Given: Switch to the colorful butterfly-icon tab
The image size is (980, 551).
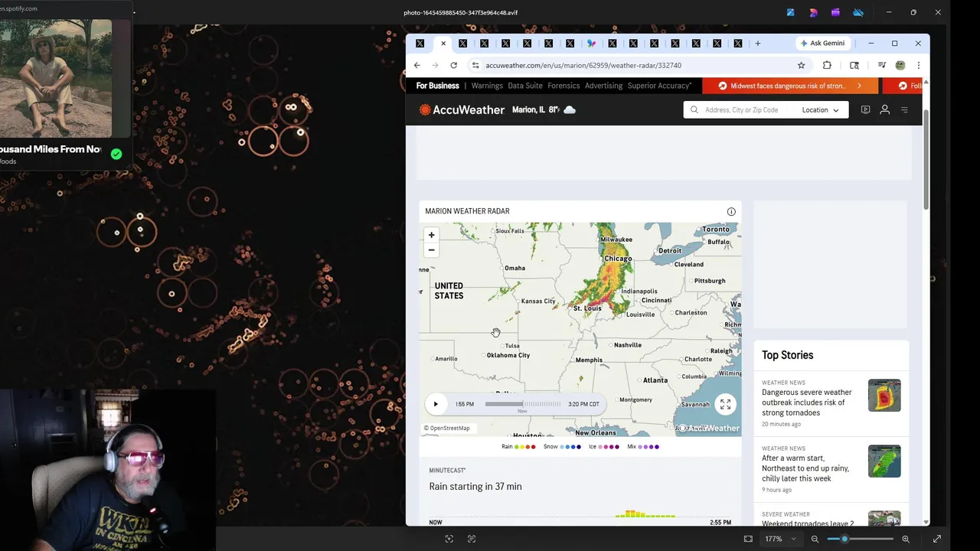Looking at the screenshot, I should pyautogui.click(x=591, y=44).
